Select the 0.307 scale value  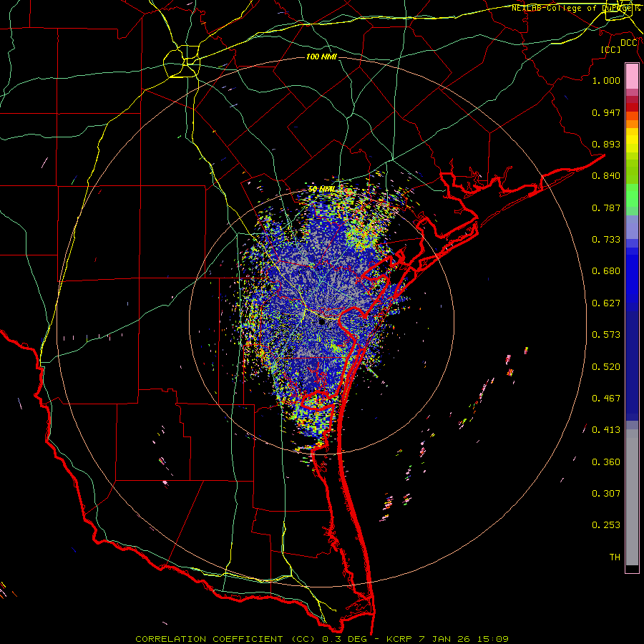pyautogui.click(x=606, y=494)
